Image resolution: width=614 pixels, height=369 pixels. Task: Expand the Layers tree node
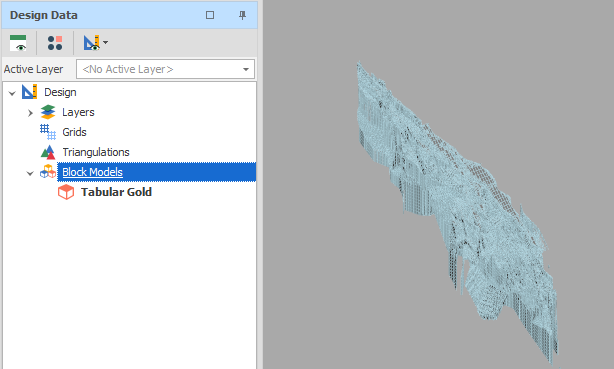(x=30, y=113)
